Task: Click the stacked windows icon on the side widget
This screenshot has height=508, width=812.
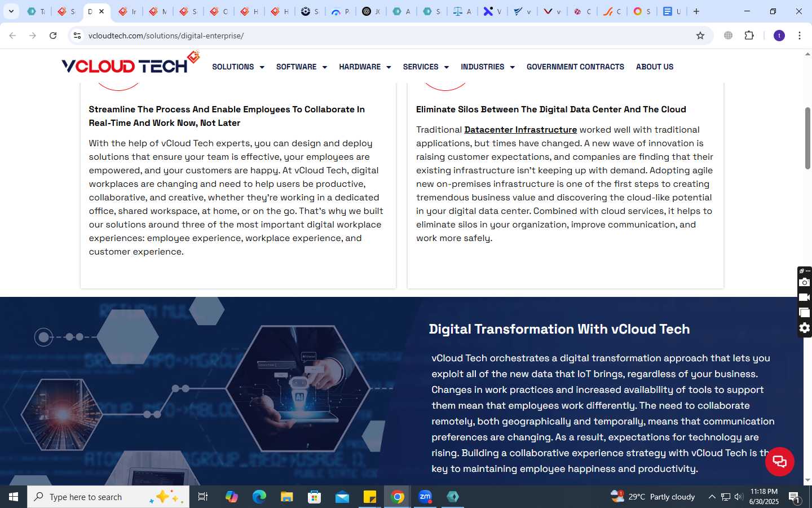Action: coord(805,313)
